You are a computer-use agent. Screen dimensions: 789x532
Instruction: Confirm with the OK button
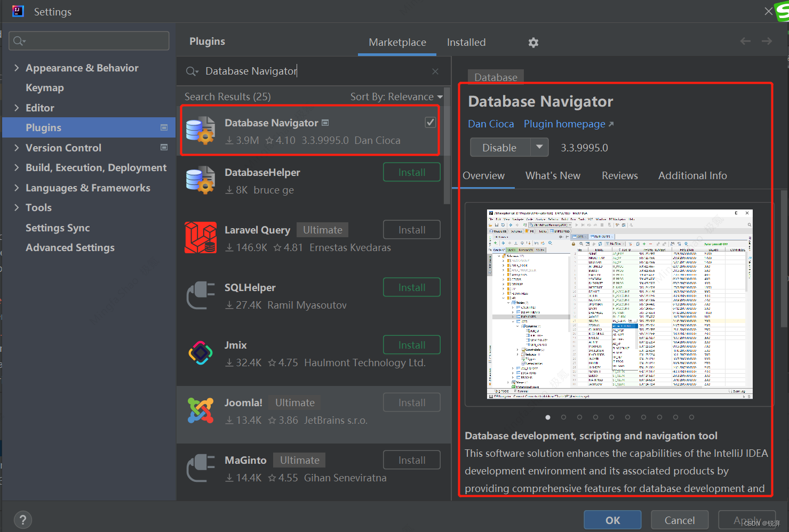tap(612, 520)
